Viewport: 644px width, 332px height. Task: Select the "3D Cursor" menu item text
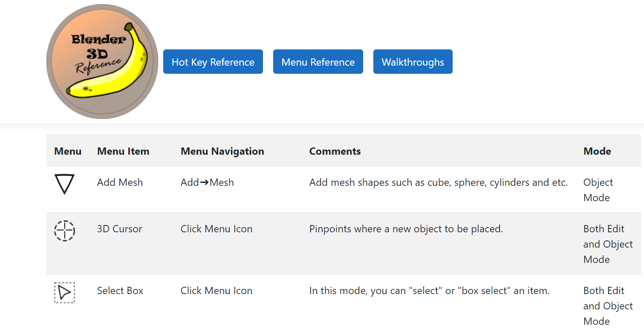point(119,229)
